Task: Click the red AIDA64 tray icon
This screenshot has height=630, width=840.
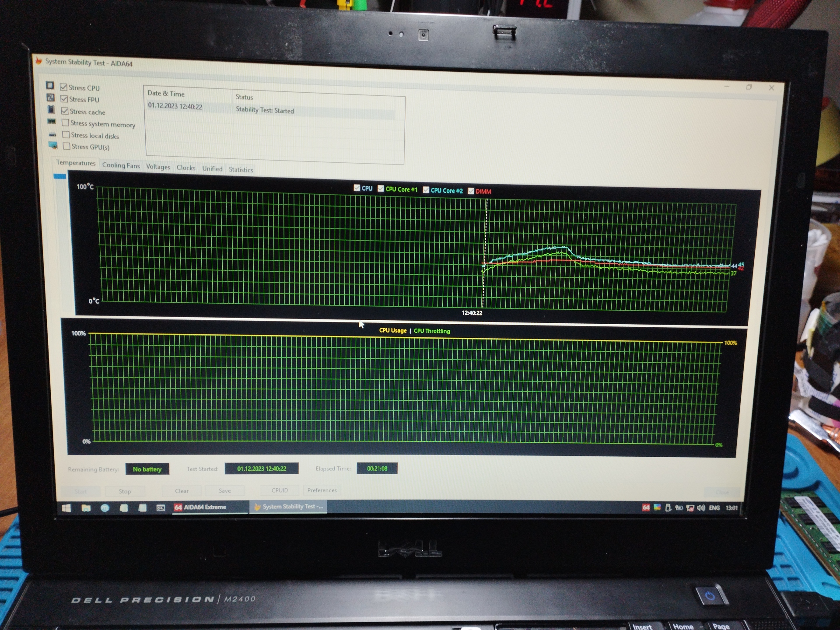Action: point(646,507)
